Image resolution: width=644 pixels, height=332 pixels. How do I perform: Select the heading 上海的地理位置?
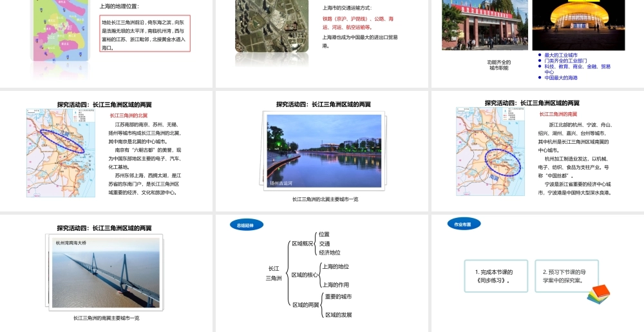point(120,6)
